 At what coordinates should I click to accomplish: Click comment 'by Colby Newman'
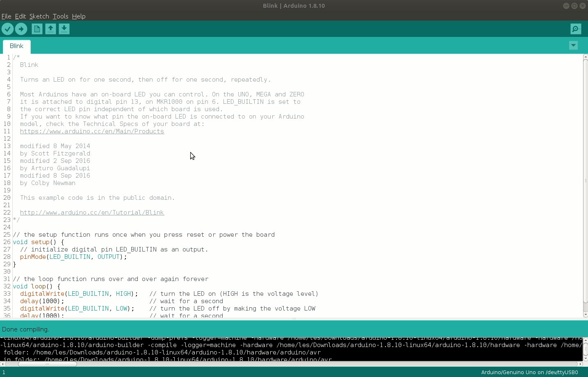tap(48, 183)
